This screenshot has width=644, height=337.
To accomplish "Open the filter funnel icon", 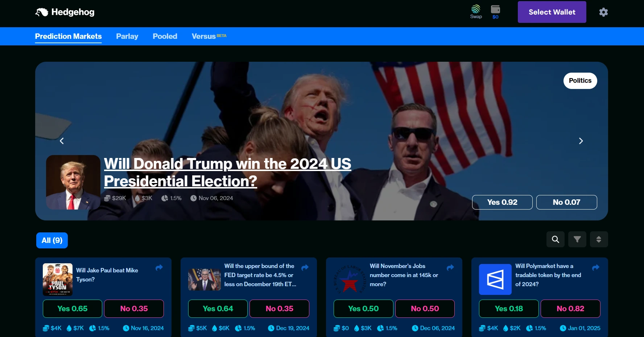I will point(577,239).
